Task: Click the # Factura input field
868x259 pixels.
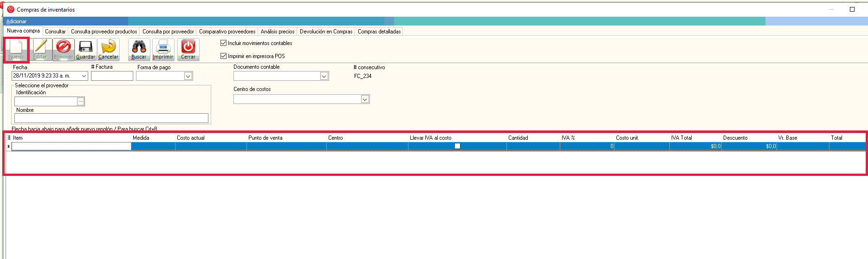Action: click(x=112, y=76)
